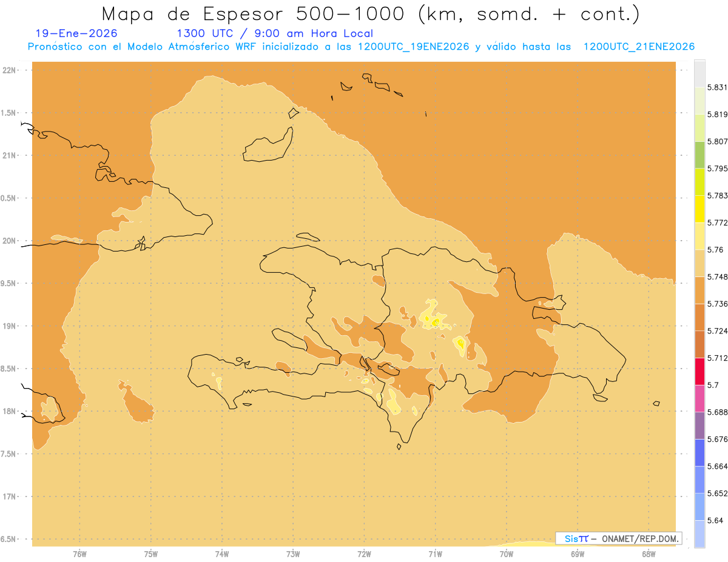Click the '76W' longitude label

click(79, 554)
